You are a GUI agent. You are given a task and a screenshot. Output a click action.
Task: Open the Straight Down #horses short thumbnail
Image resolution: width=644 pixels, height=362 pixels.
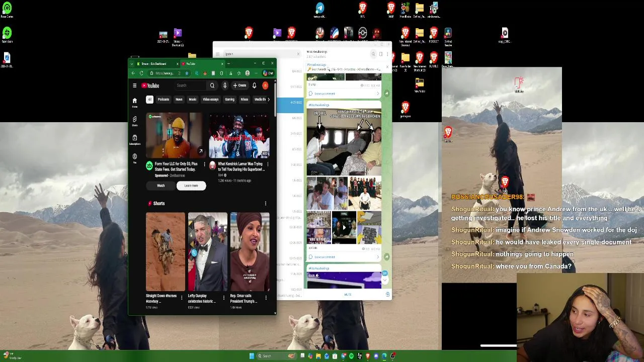coord(166,252)
